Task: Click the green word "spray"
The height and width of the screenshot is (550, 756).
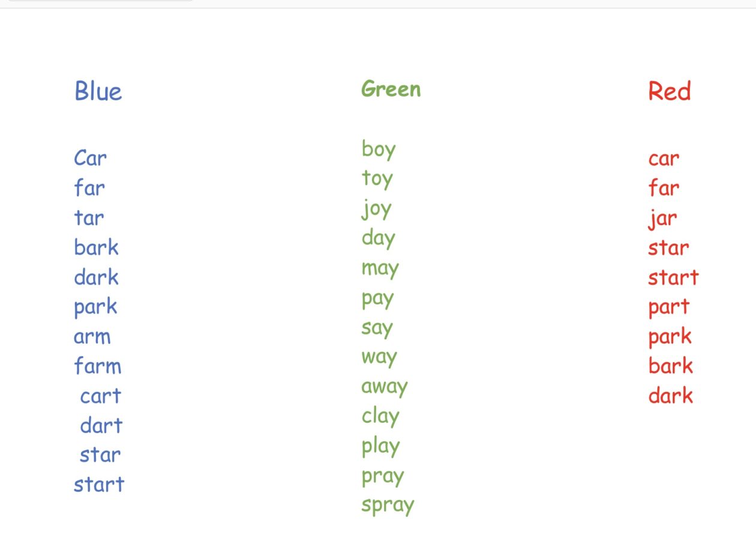Action: pos(388,506)
